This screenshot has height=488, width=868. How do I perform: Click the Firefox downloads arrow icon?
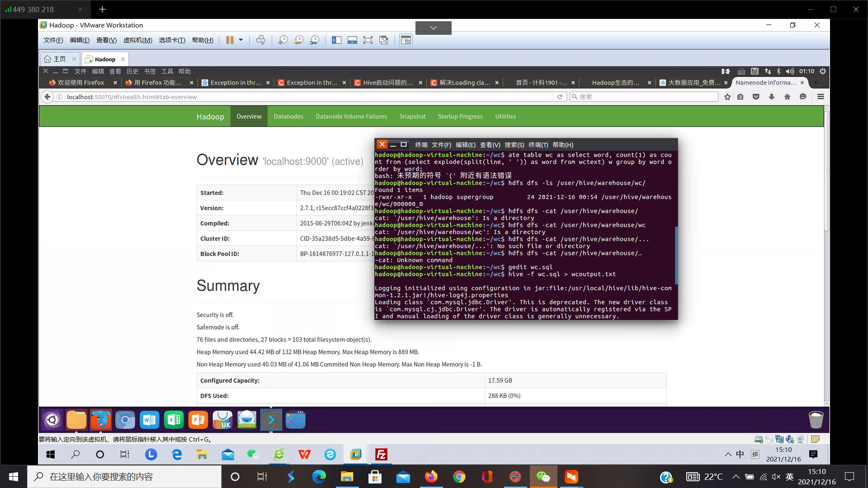pyautogui.click(x=772, y=97)
